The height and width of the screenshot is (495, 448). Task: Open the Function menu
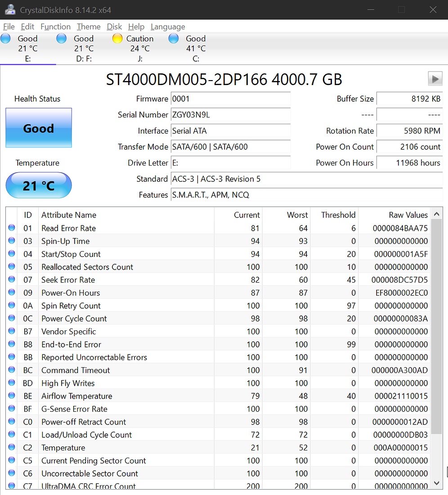click(x=55, y=27)
